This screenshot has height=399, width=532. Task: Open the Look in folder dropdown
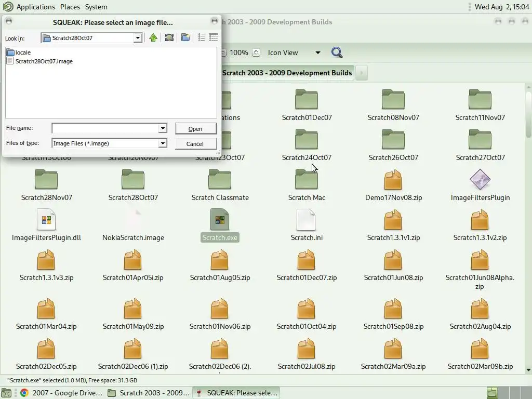[x=137, y=38]
